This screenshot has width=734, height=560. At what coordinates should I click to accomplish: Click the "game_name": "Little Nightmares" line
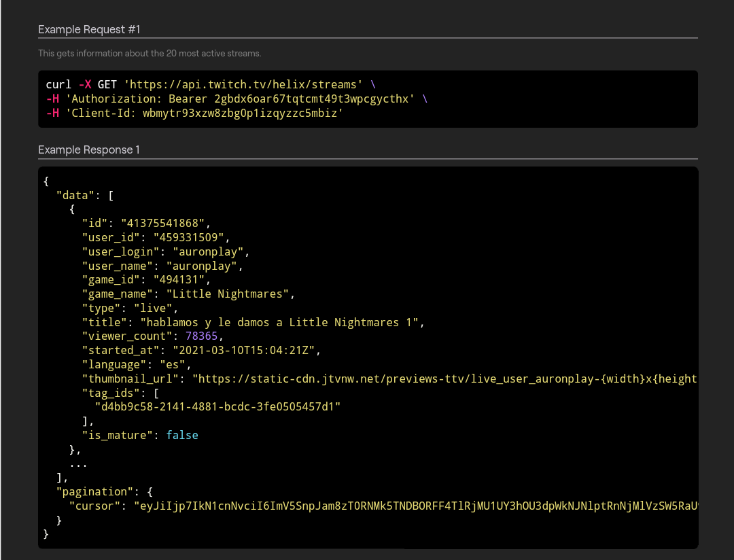point(188,294)
